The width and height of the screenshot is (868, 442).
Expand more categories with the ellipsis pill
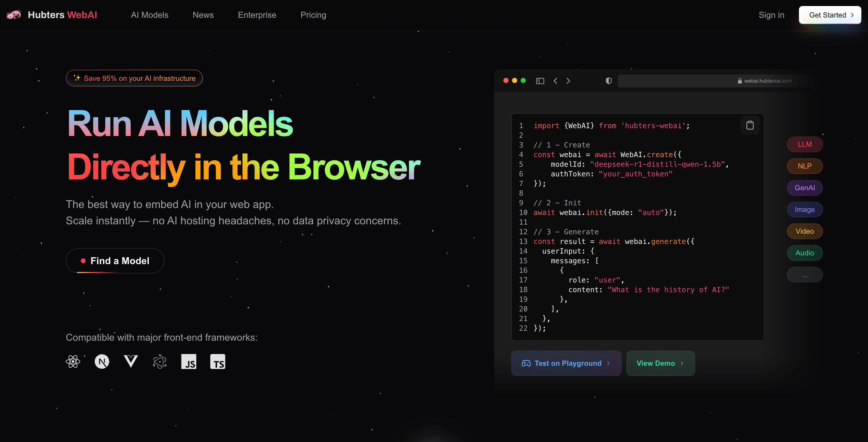pos(804,275)
